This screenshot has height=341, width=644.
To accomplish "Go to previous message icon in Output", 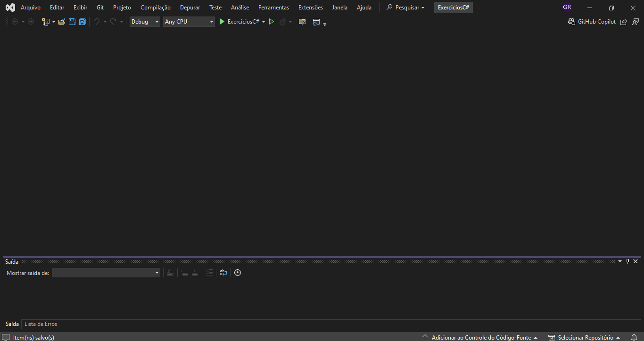I will click(x=184, y=273).
